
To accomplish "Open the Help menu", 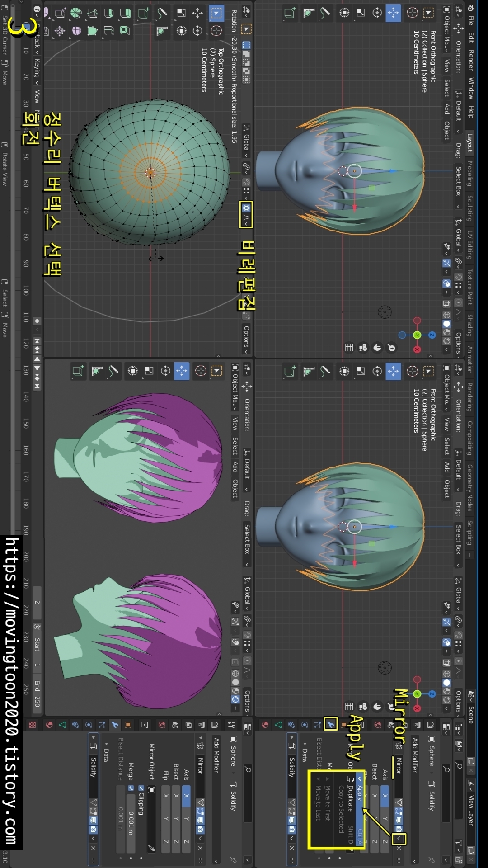I will 471,113.
